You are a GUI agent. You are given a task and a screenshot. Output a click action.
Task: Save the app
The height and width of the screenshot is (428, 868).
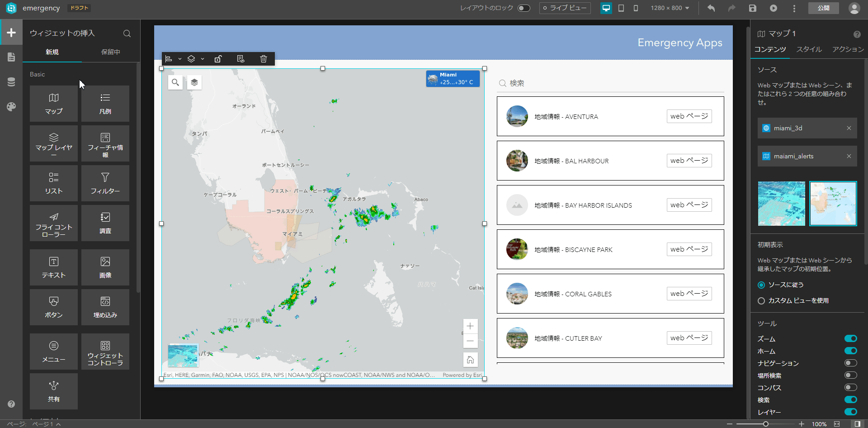coord(753,8)
